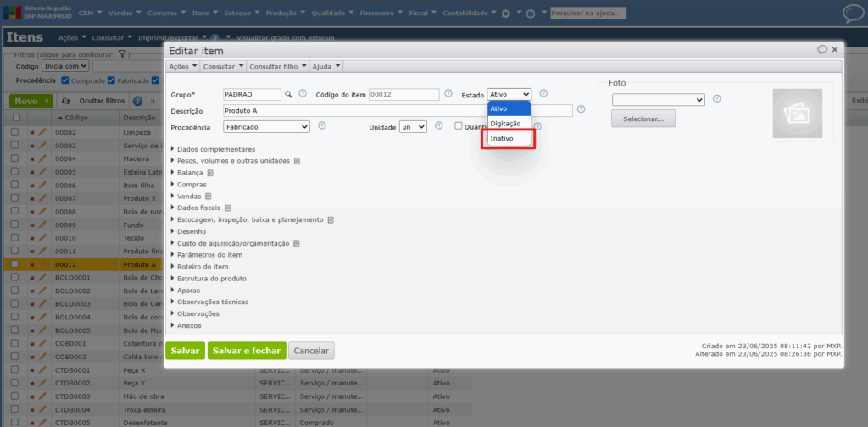Click the settings gear icon in top menu
This screenshot has width=868, height=427.
506,14
